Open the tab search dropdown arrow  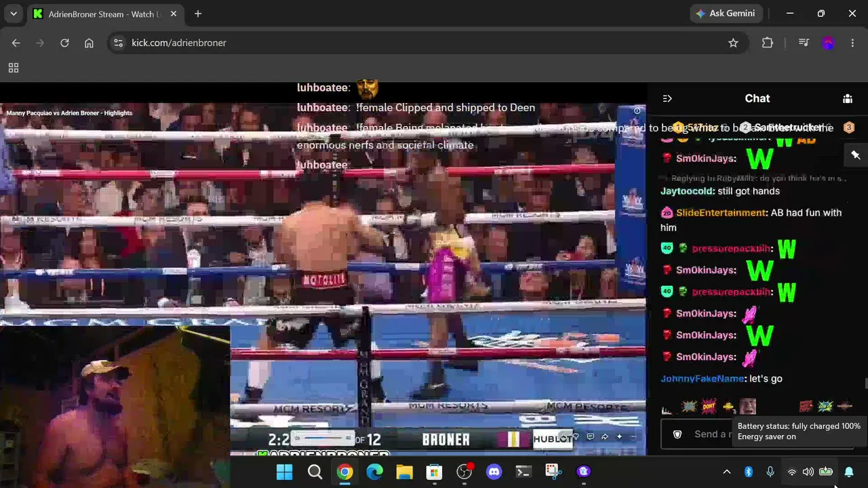tap(14, 14)
